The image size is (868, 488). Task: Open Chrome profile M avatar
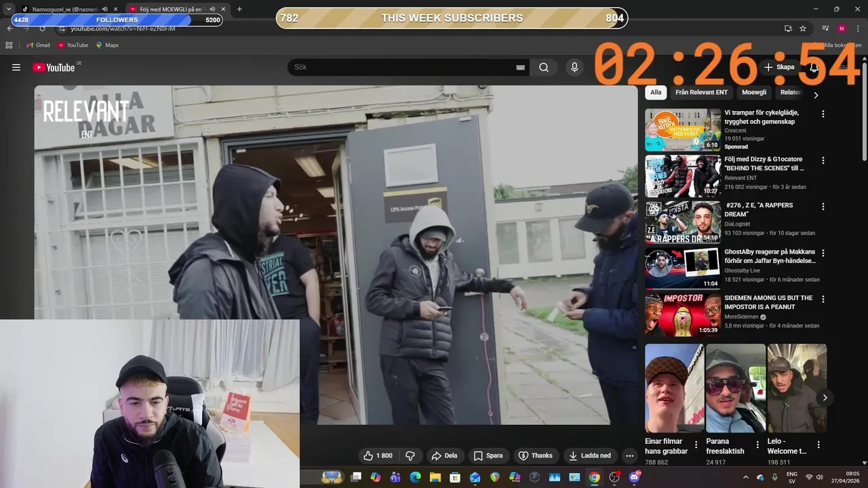click(x=842, y=28)
